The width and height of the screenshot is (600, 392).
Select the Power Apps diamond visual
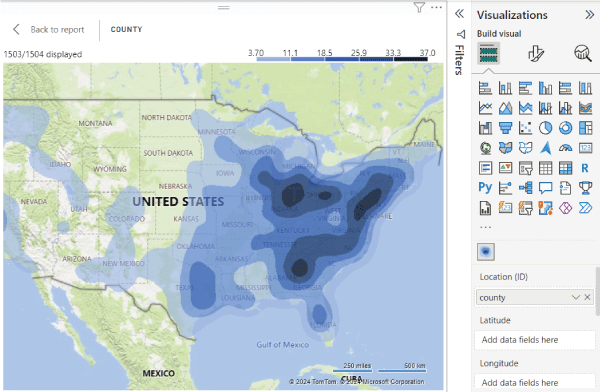pyautogui.click(x=566, y=208)
